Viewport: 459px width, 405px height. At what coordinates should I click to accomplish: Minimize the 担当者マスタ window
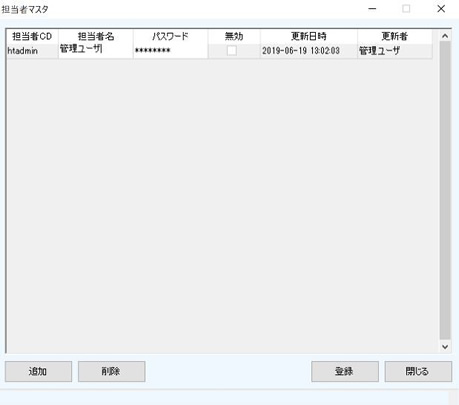[x=372, y=9]
